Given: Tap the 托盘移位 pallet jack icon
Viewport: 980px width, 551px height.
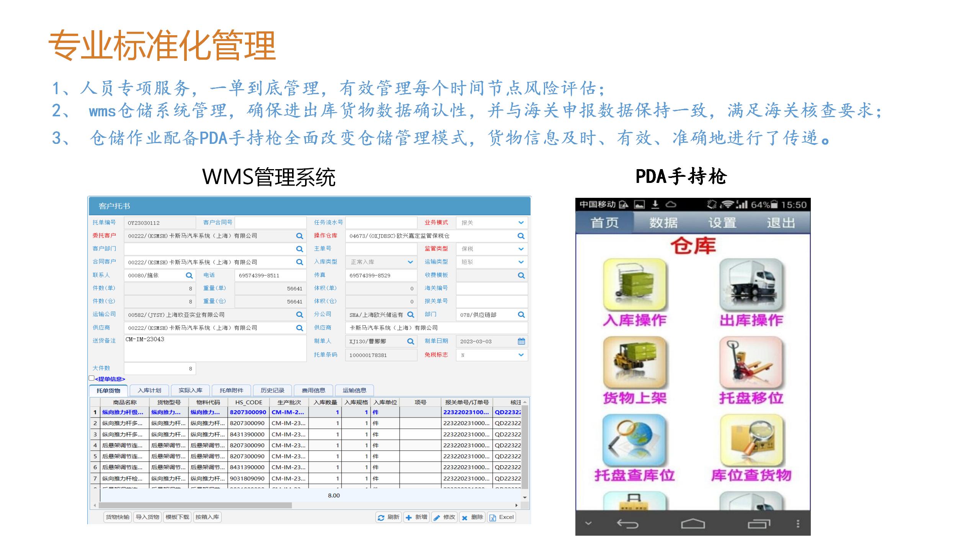Looking at the screenshot, I should 751,362.
